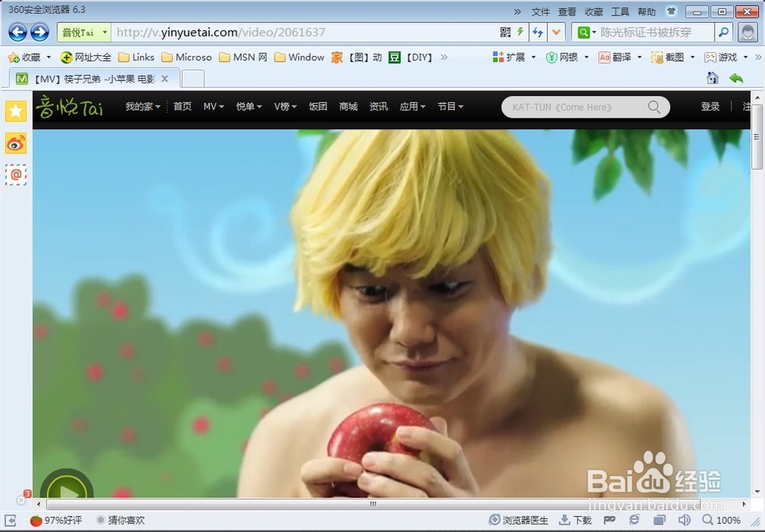Open the 文件 menu
This screenshot has width=765, height=532.
tap(540, 11)
